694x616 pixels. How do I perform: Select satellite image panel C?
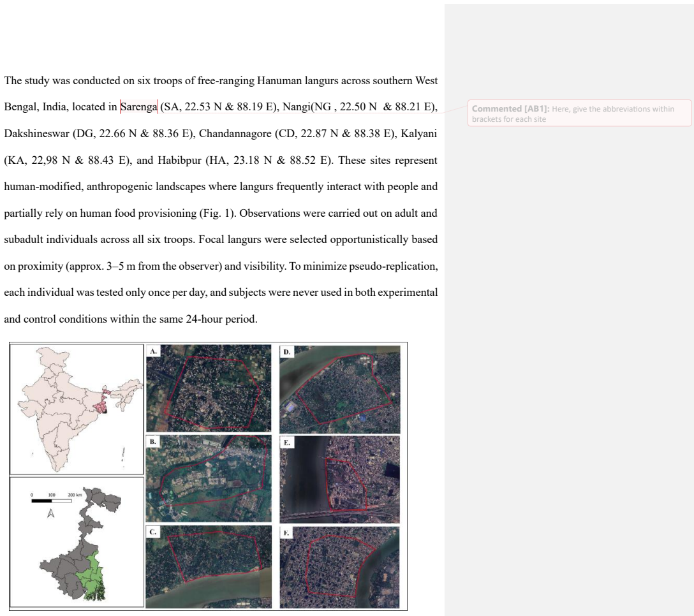(209, 567)
